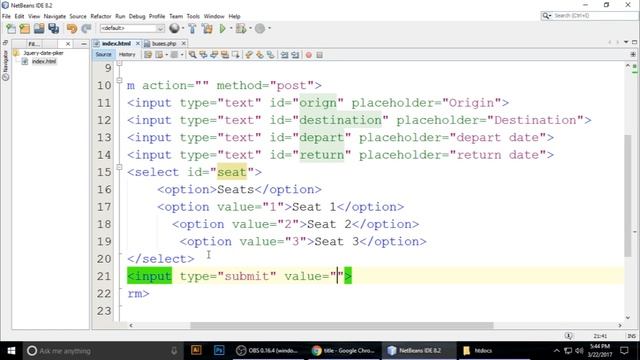
Task: Click the Stop Macro Recording icon
Action: [320, 55]
